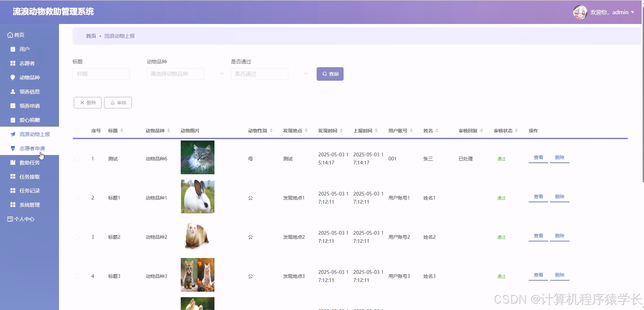Check the checkbox for row 2 标题1
Viewport: 644px width, 310px height.
coord(77,198)
